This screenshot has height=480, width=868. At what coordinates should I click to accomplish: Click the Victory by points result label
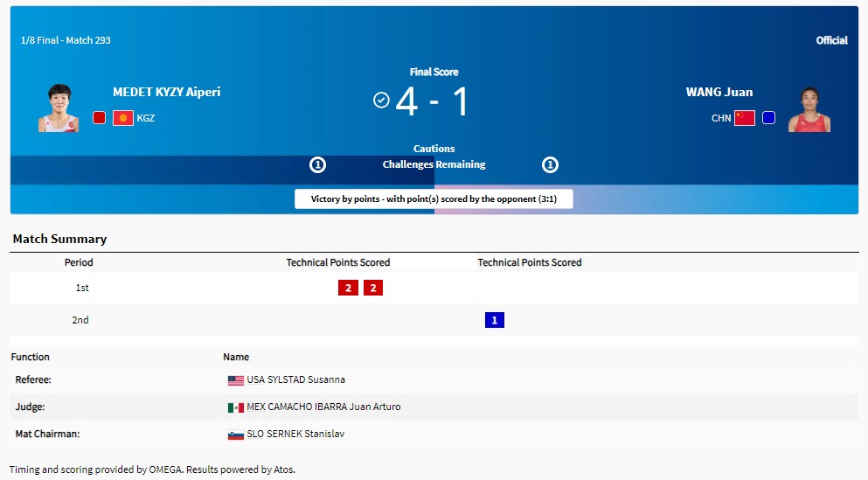click(x=434, y=199)
